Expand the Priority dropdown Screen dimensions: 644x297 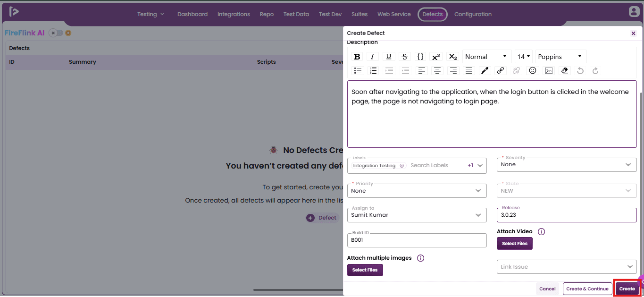pyautogui.click(x=417, y=191)
